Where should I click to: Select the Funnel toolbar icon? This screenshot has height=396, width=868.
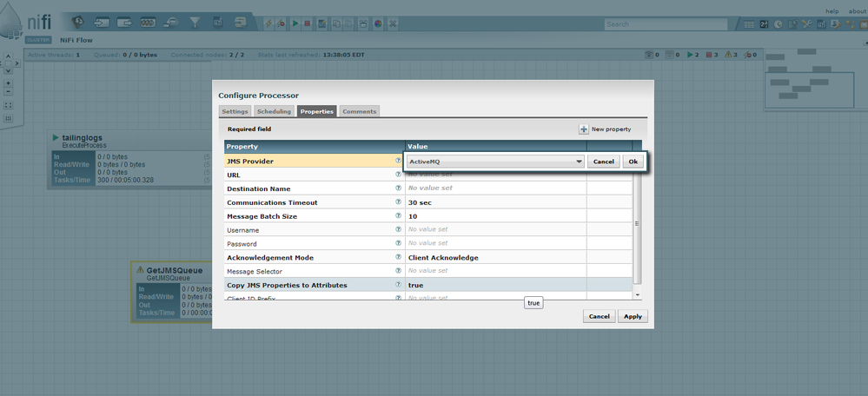click(195, 23)
